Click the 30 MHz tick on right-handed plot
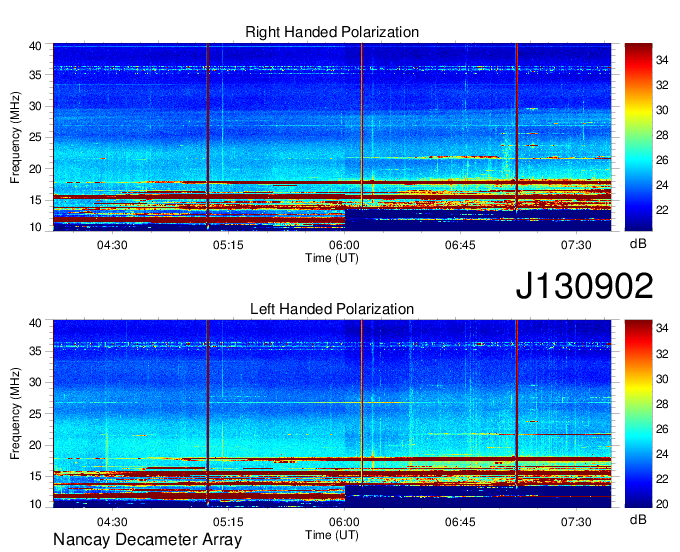 tap(36, 106)
